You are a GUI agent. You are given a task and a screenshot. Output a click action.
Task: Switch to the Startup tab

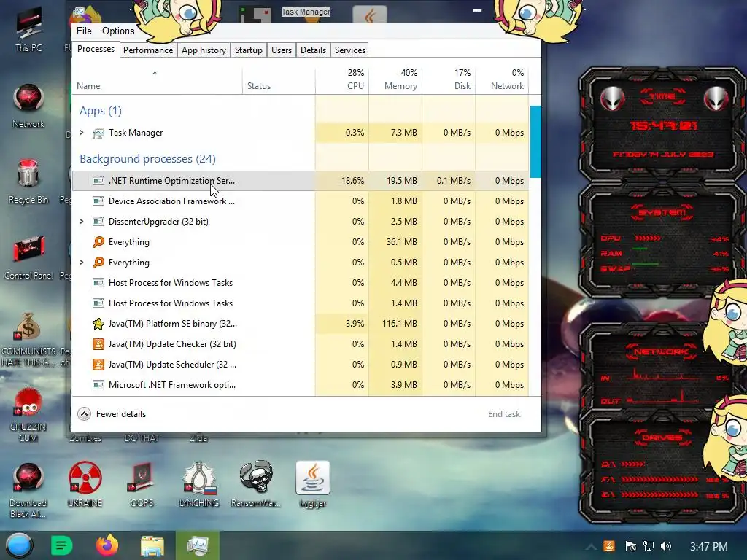pyautogui.click(x=248, y=50)
